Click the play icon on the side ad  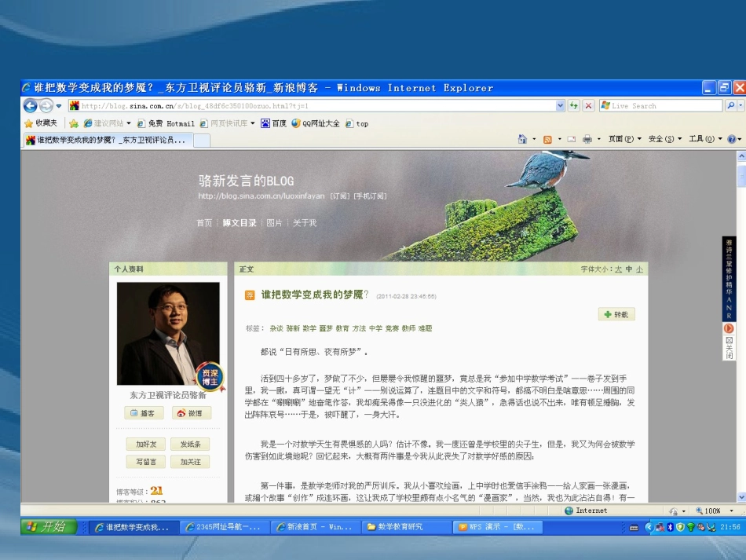click(729, 328)
